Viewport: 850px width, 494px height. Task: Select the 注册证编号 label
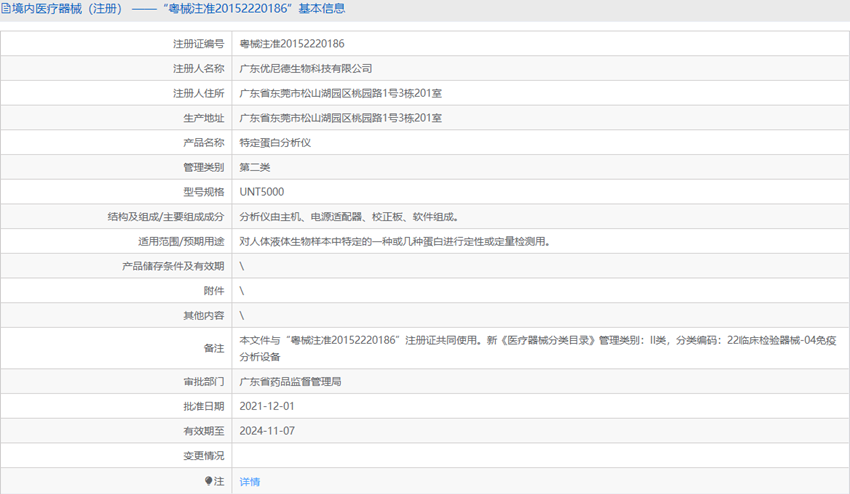198,44
